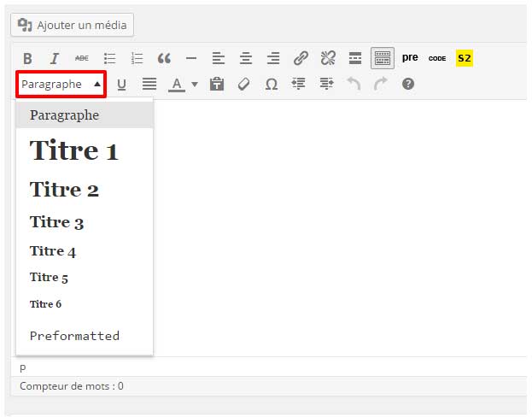The width and height of the screenshot is (532, 417).
Task: Choose Preformatted in the format list
Action: tap(74, 336)
